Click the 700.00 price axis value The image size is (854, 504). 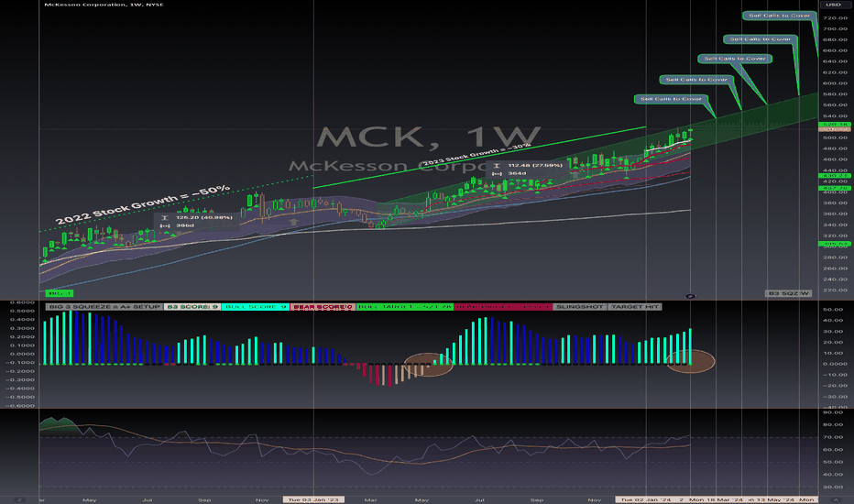[x=835, y=29]
